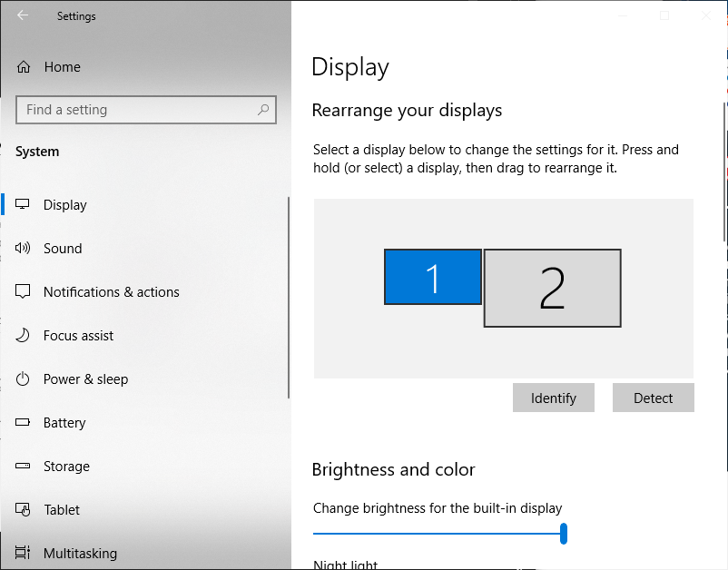Click the Storage drive icon
Viewport: 728px width, 570px height.
(x=23, y=466)
